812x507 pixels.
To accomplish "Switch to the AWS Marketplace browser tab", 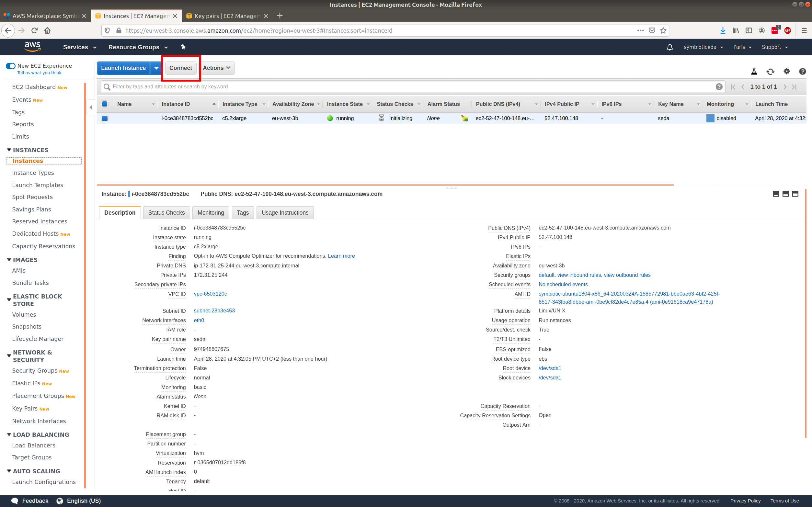I will pos(45,16).
